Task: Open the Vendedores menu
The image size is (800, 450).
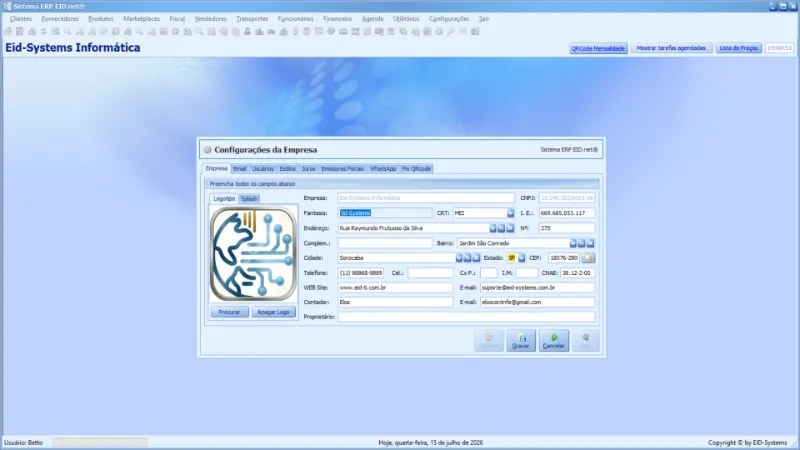Action: (210, 19)
